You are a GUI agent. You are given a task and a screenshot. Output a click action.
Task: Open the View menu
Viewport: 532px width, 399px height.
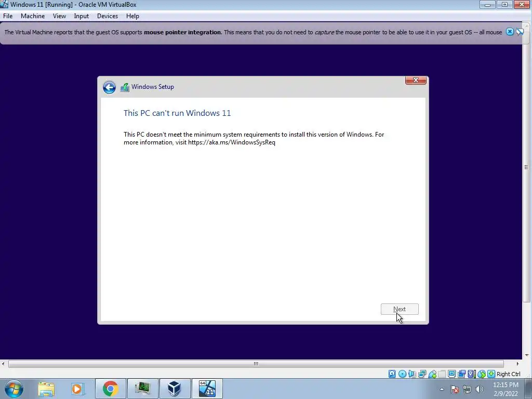click(59, 16)
